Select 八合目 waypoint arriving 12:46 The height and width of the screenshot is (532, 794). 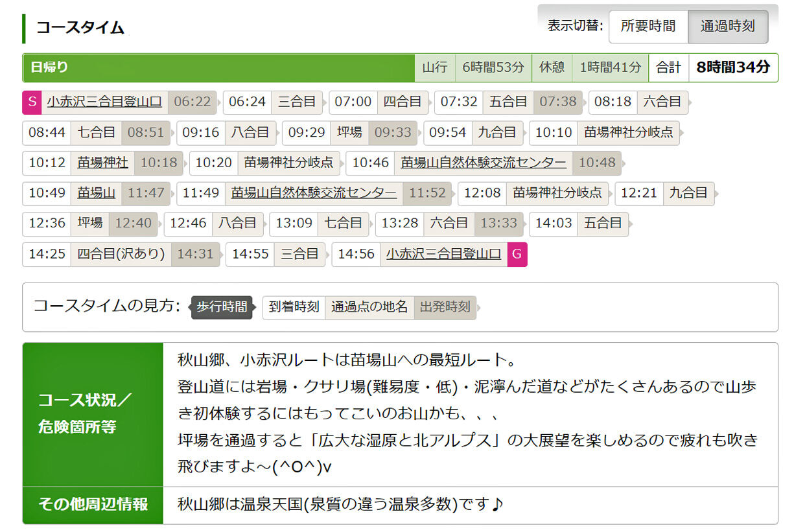(x=237, y=224)
